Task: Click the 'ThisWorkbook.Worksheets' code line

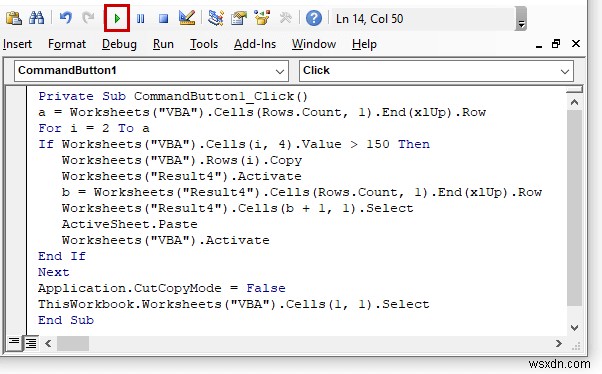Action: [234, 304]
